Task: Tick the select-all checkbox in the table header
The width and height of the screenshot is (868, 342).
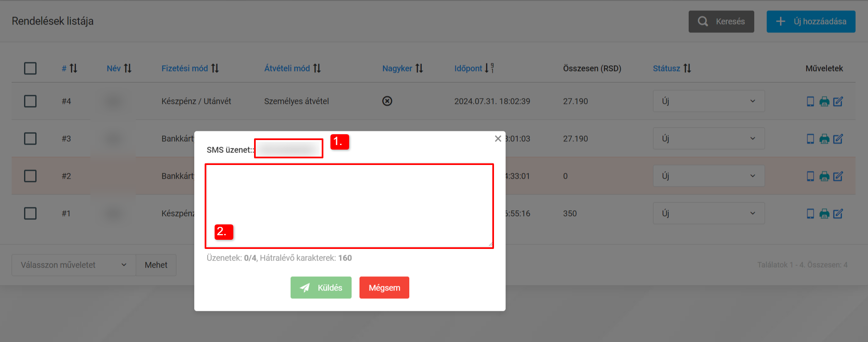Action: click(30, 68)
